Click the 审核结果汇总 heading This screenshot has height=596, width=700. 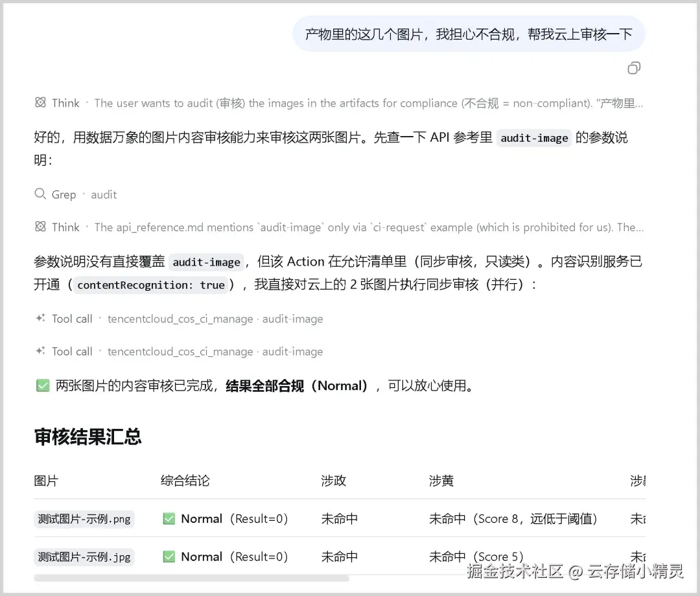(88, 436)
